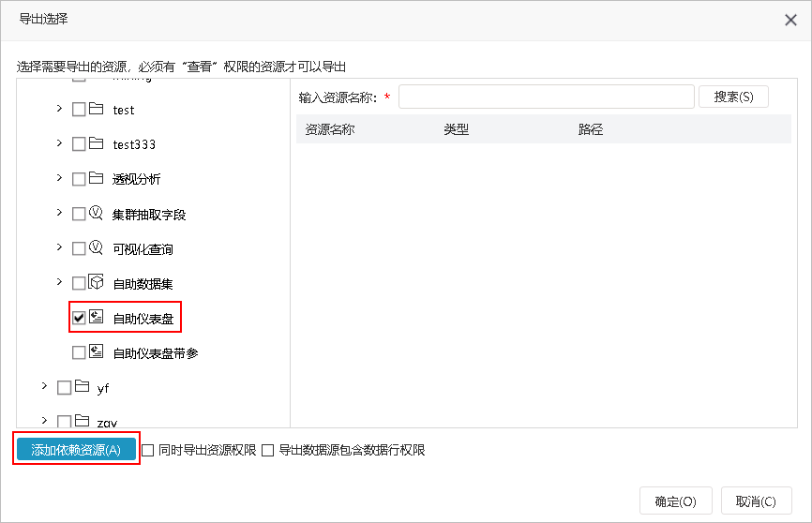The image size is (812, 523).
Task: Tick the 可视化查询 checkbox
Action: [x=79, y=248]
